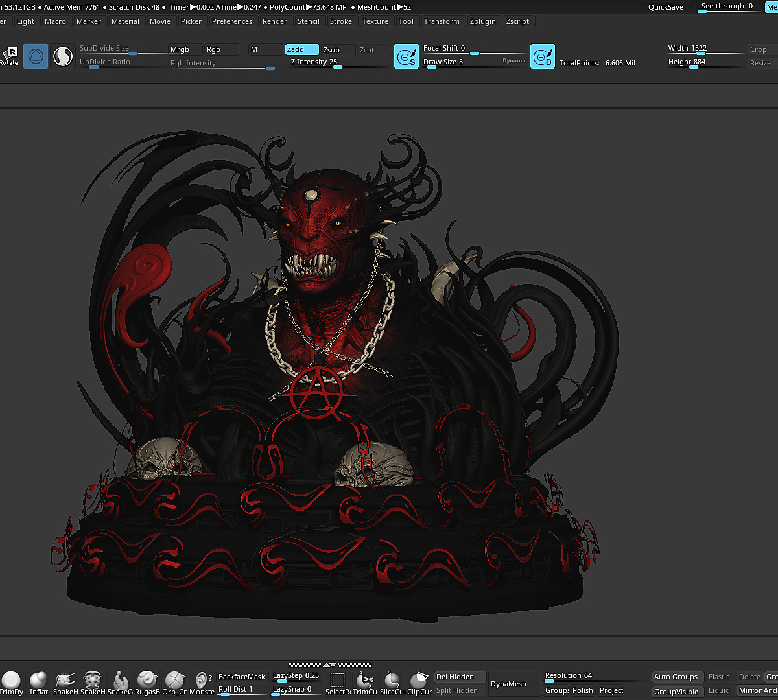778x700 pixels.
Task: Open the Macro menu
Action: 56,21
